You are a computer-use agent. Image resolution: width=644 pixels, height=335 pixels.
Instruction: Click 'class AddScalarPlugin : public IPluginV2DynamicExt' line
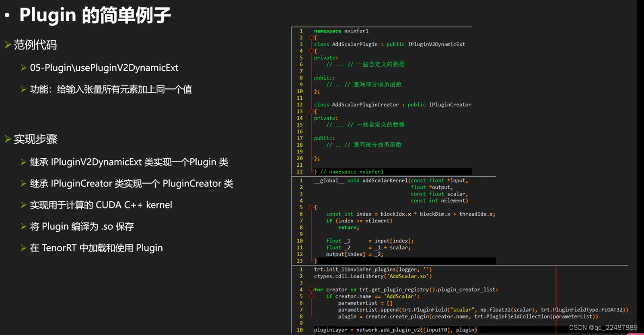click(389, 44)
